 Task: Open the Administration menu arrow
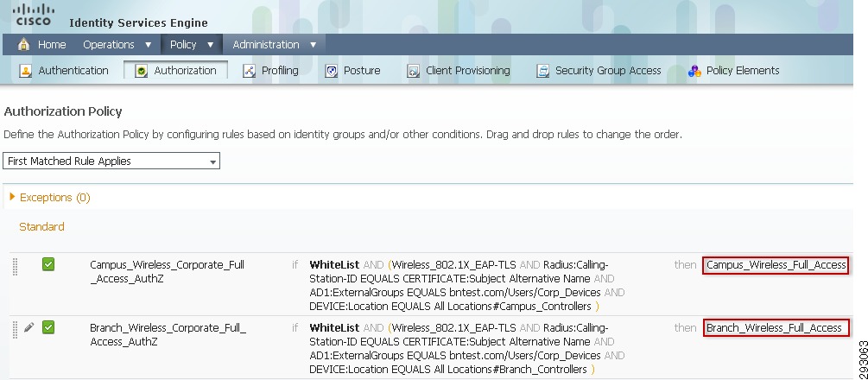coord(313,45)
